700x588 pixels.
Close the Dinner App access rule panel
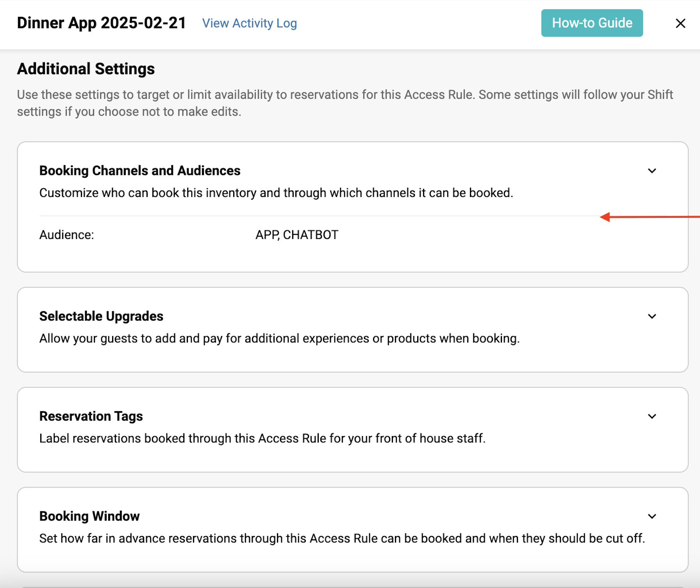pyautogui.click(x=680, y=23)
